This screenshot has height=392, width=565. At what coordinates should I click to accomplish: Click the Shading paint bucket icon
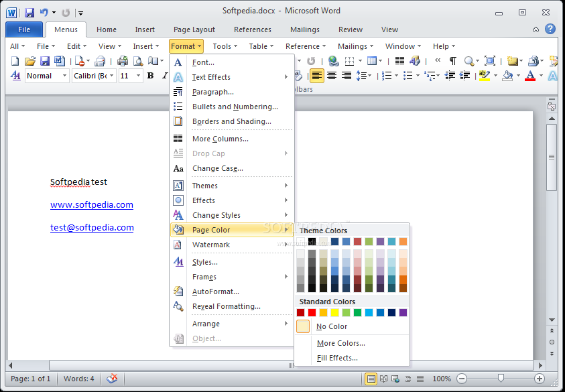(x=508, y=76)
